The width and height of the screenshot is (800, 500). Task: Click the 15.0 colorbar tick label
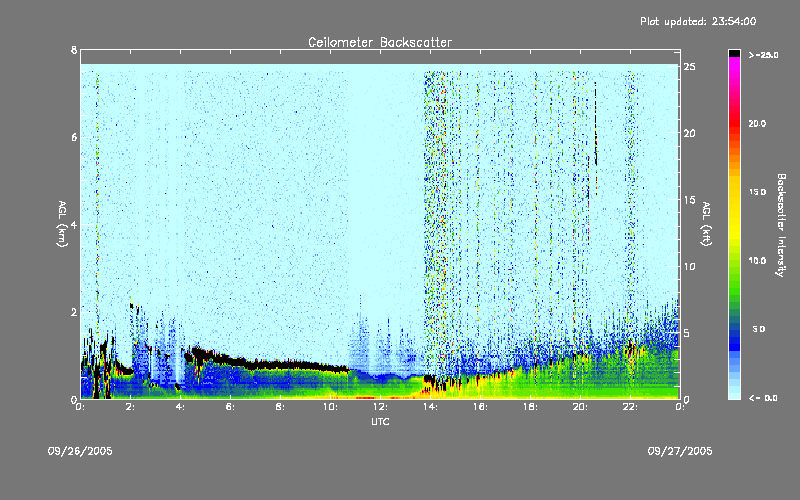point(757,192)
